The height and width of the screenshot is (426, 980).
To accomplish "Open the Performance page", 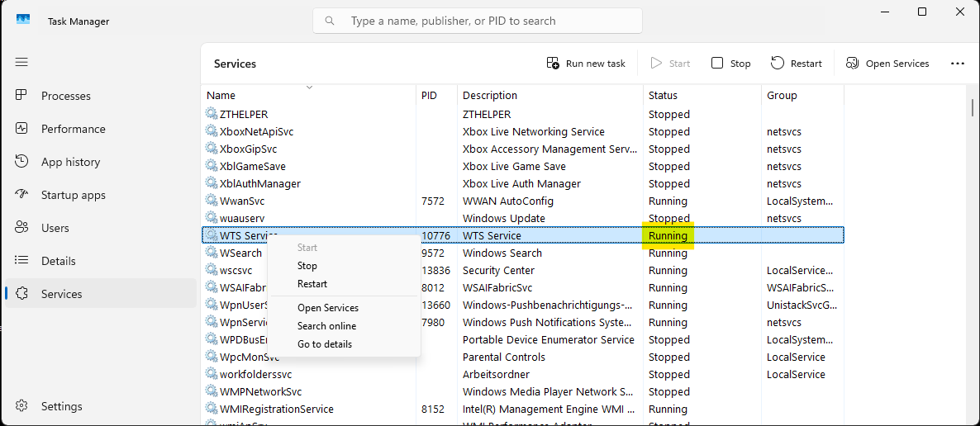I will (x=73, y=129).
